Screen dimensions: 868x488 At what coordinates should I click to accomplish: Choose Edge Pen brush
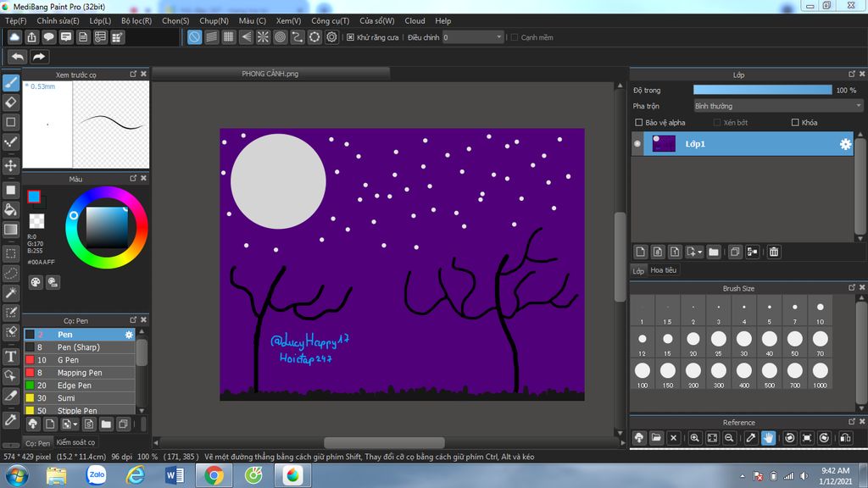[80, 385]
